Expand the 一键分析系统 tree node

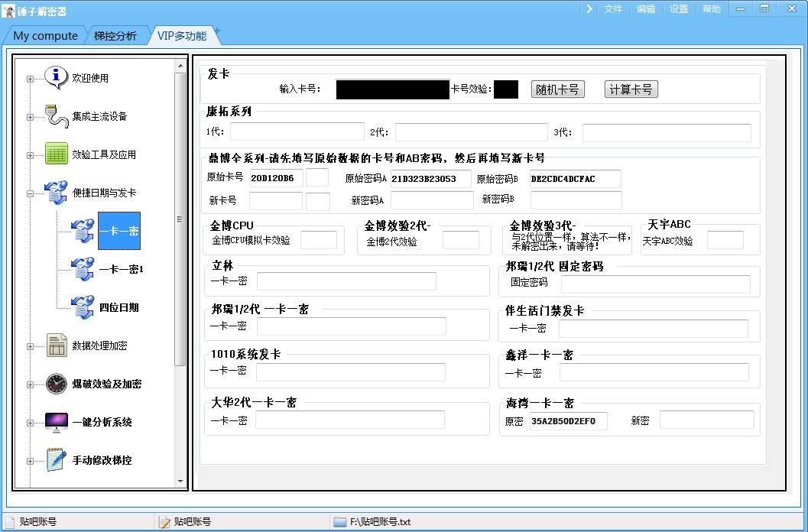coord(30,423)
